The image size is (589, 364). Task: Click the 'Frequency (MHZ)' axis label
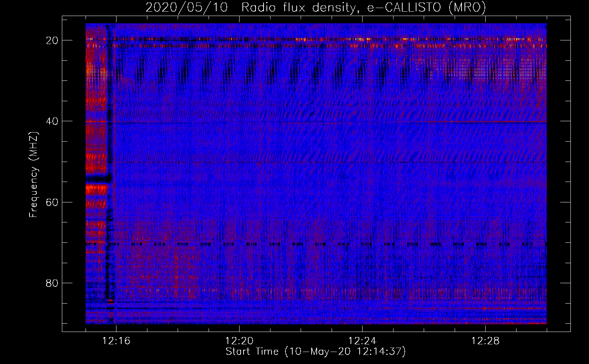(x=33, y=175)
